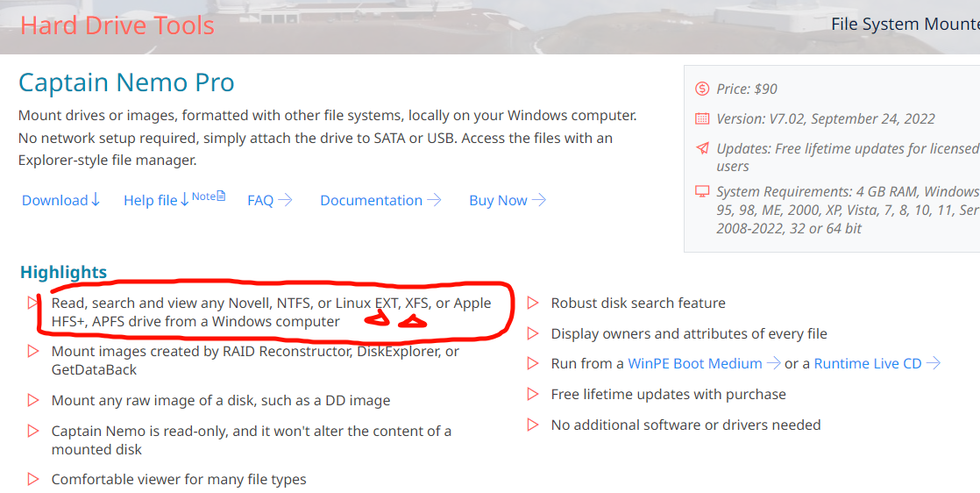Image resolution: width=980 pixels, height=493 pixels.
Task: Open the WinPE Boot Medium link
Action: click(x=704, y=363)
